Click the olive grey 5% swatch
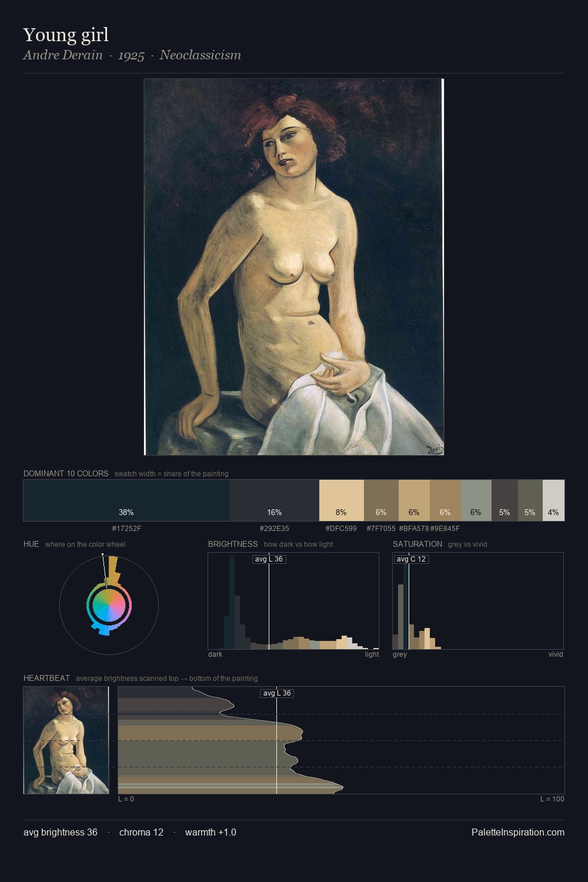This screenshot has height=882, width=588. (x=530, y=500)
